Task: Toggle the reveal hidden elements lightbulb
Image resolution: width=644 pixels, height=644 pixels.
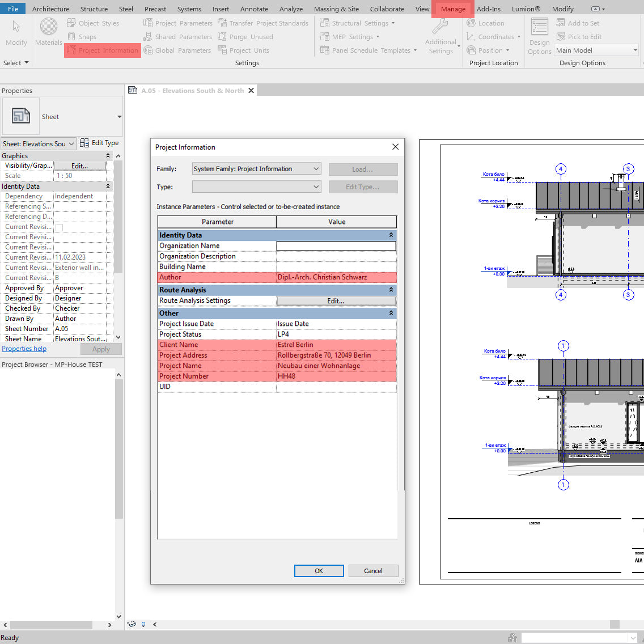Action: click(x=143, y=624)
